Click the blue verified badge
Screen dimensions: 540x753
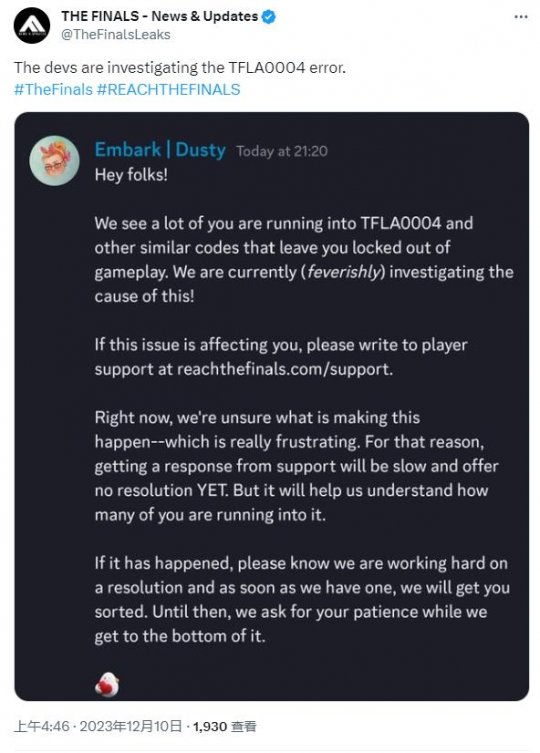tap(269, 17)
